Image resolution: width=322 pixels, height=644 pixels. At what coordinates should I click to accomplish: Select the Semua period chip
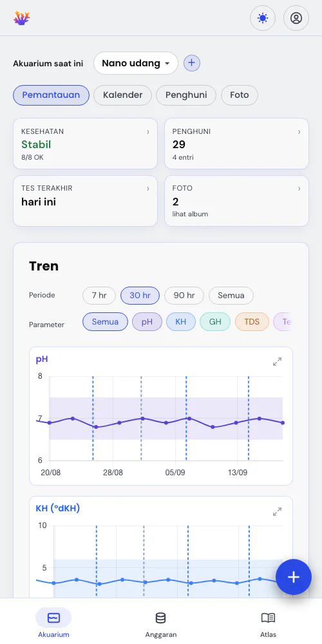[231, 296]
